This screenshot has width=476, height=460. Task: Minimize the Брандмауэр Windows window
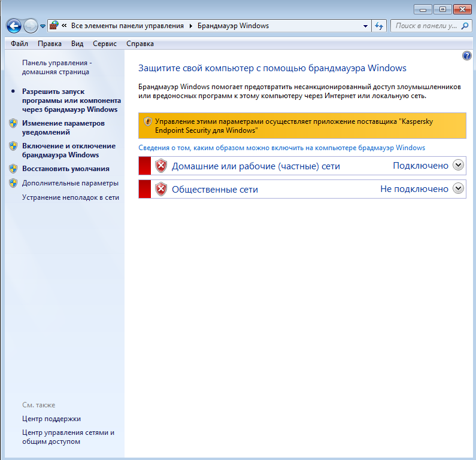pos(423,10)
